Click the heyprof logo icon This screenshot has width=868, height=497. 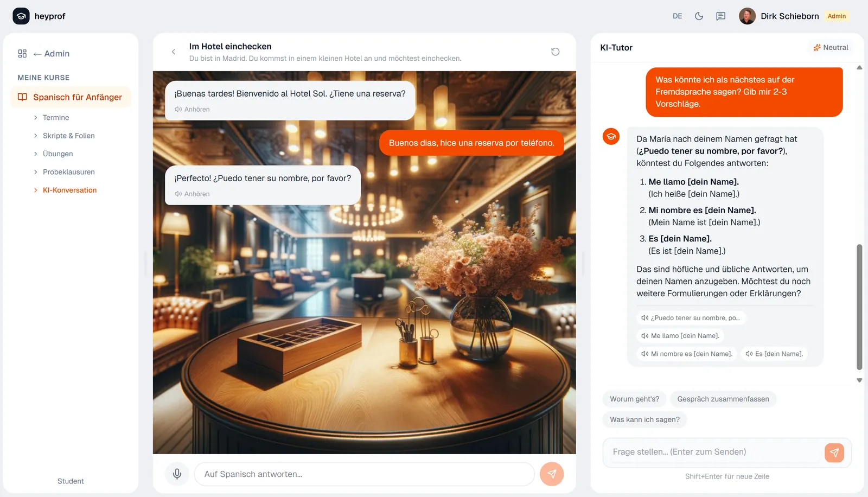[x=21, y=16]
